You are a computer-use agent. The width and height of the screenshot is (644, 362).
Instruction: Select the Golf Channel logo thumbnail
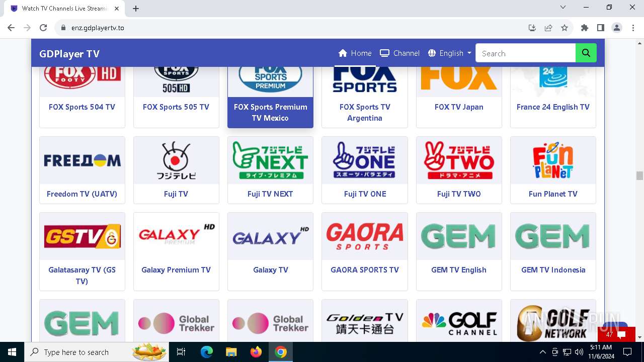tap(459, 321)
